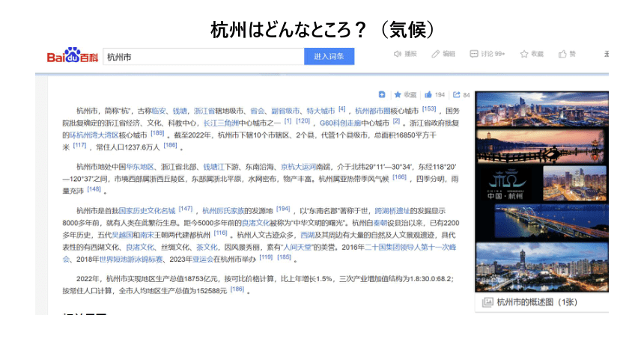Click the gallery icon beside 杭州市的概述图
The width and height of the screenshot is (644, 362).
click(x=487, y=302)
